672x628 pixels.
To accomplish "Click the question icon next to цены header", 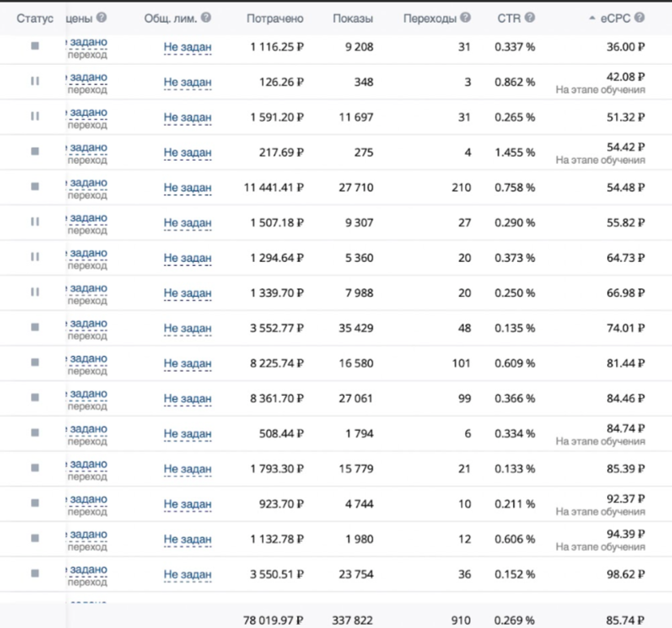I will (101, 18).
